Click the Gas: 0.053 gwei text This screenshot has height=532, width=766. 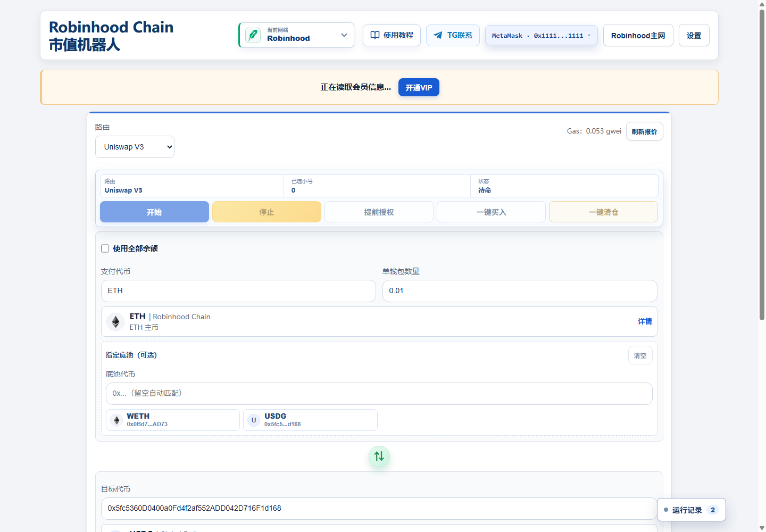[594, 131]
